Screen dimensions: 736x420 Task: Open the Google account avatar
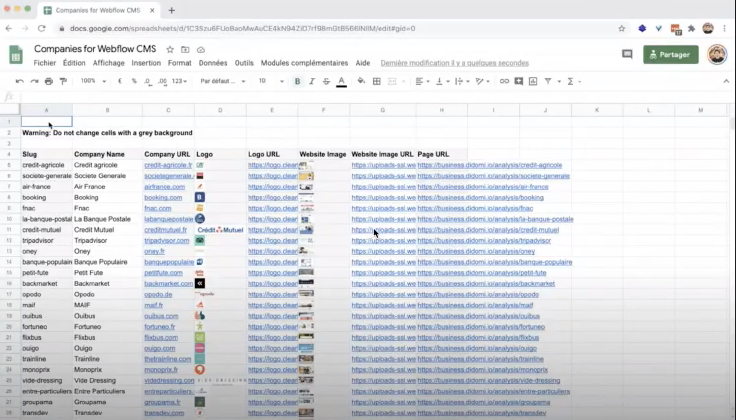[x=717, y=54]
